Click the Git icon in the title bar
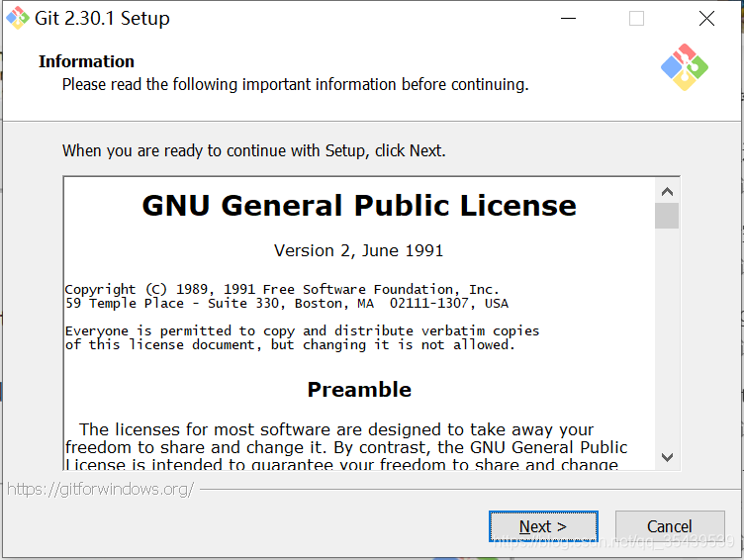744x560 pixels. pos(18,18)
